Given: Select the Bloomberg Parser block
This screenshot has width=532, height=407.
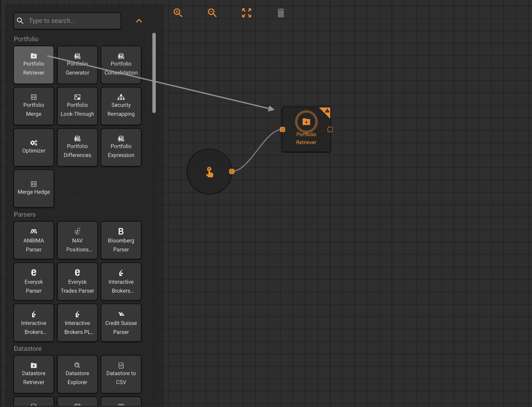Looking at the screenshot, I should pyautogui.click(x=121, y=240).
